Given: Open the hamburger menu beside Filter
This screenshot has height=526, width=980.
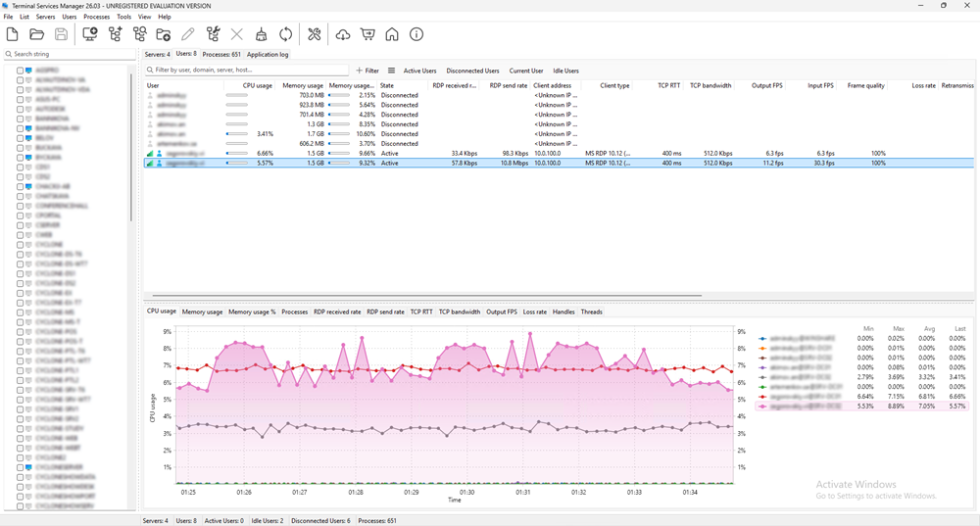Looking at the screenshot, I should pyautogui.click(x=391, y=71).
